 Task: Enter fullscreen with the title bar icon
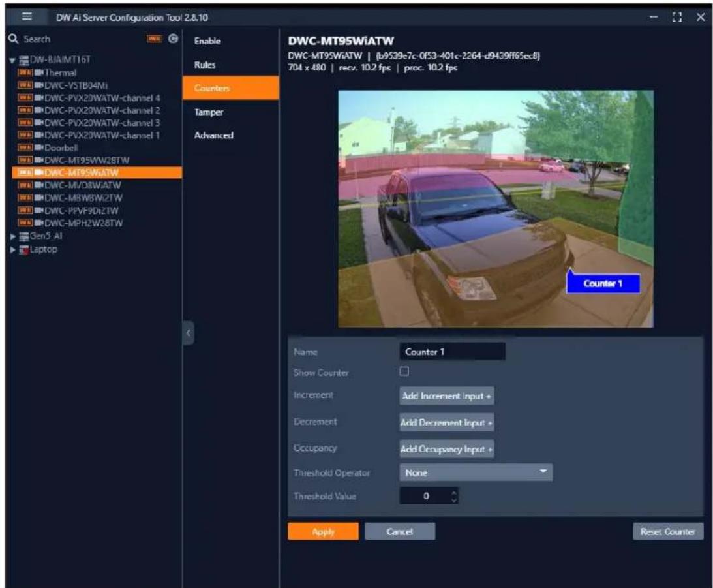[x=677, y=17]
